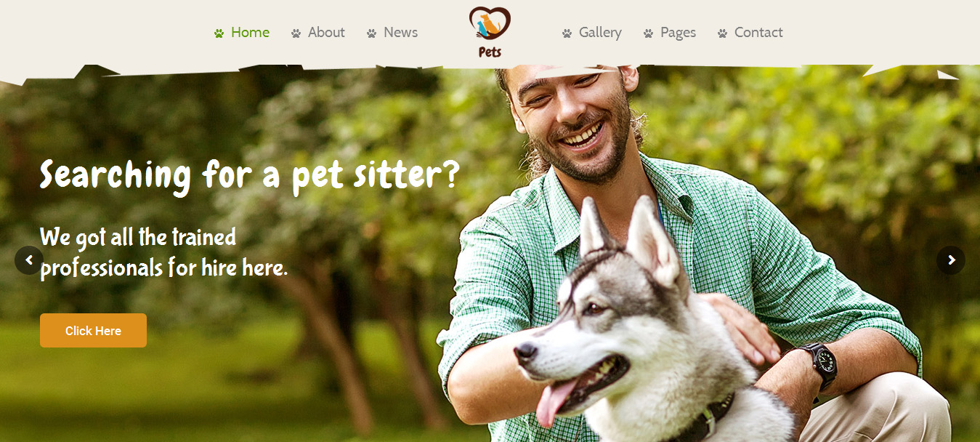The width and height of the screenshot is (980, 442).
Task: Click the paw icon before Contact
Action: [x=722, y=33]
